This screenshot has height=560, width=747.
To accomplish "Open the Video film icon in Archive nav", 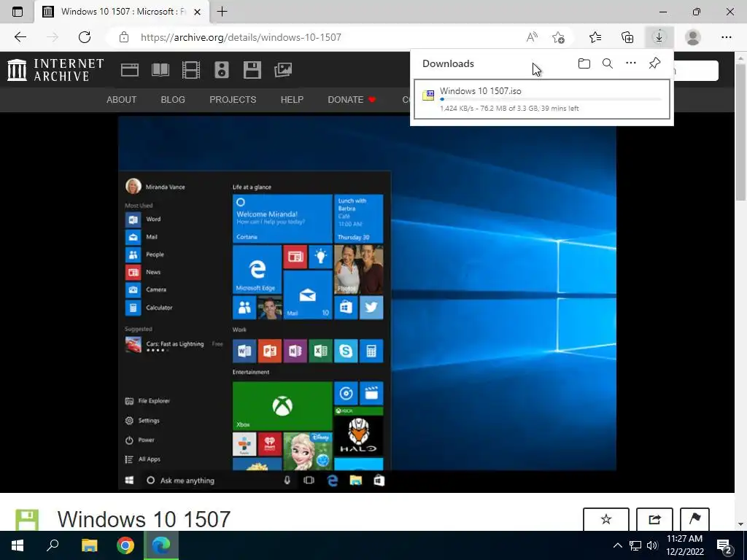I will pos(191,70).
